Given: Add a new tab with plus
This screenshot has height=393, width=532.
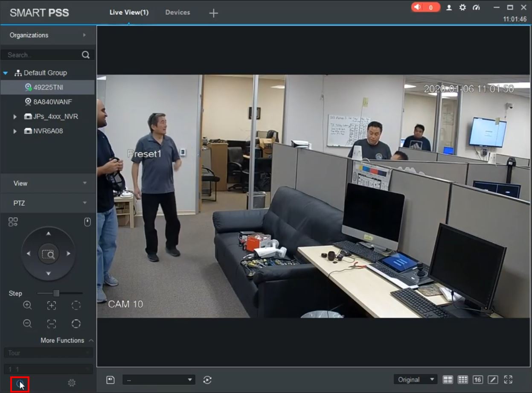Looking at the screenshot, I should (213, 13).
